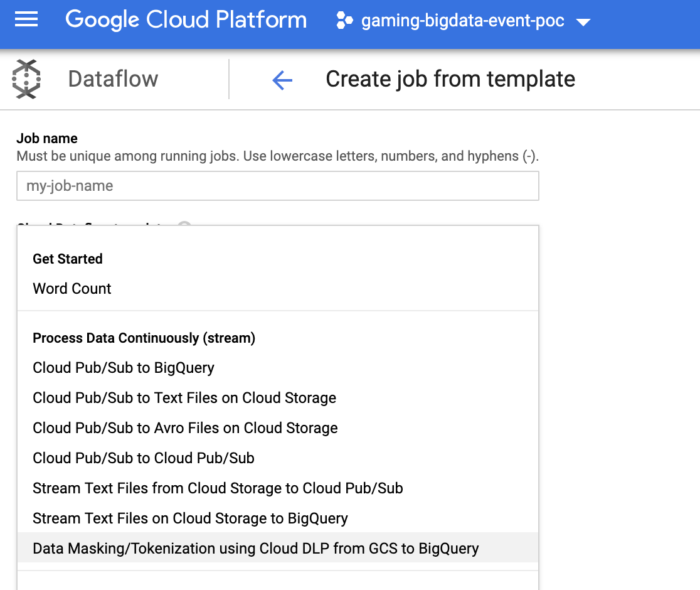Select the Word Count template
Viewport: 700px width, 590px height.
pyautogui.click(x=278, y=289)
